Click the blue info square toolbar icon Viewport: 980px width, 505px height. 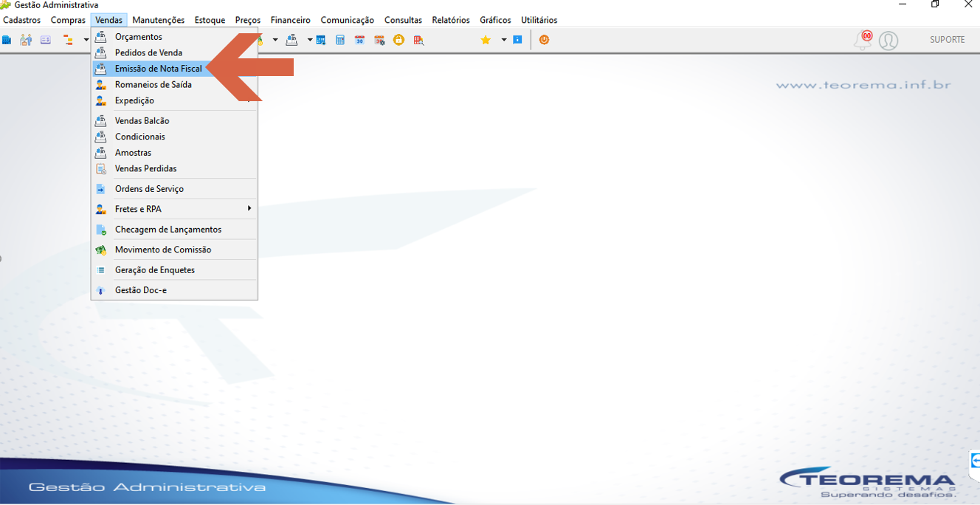[x=517, y=40]
